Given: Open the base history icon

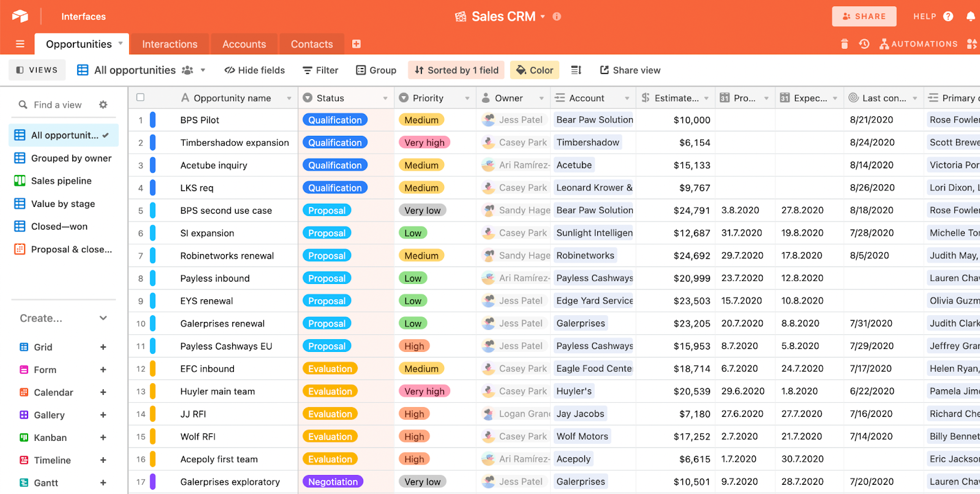Looking at the screenshot, I should point(864,44).
